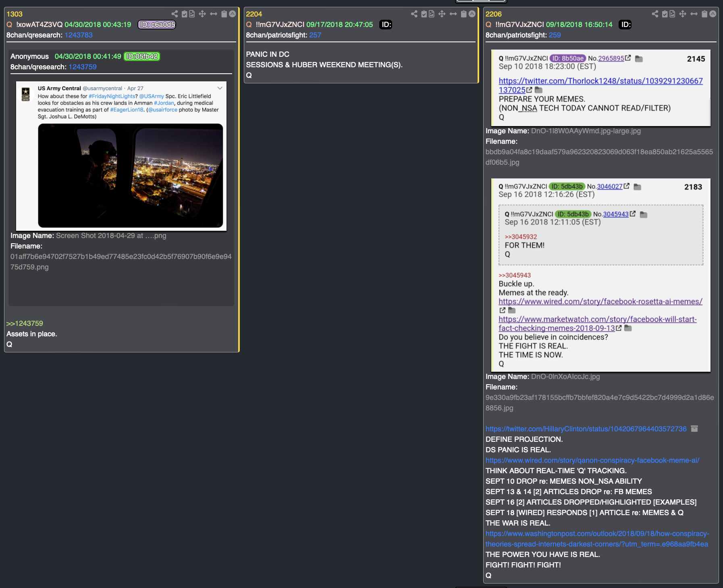Screen dimensions: 723x588
Task: Click the line 'THE POWER YOU HAVE IS REAL.'
Action: (x=543, y=555)
